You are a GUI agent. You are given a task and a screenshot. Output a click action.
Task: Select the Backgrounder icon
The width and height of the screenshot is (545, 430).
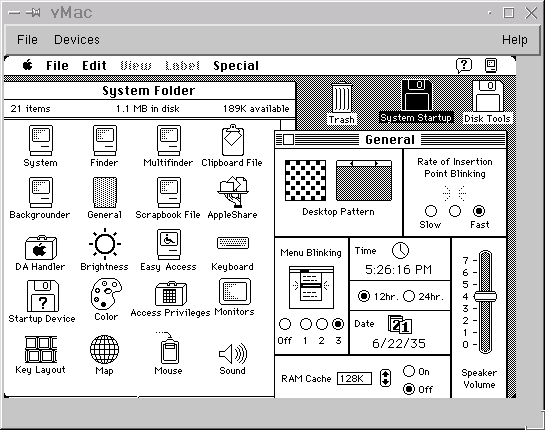point(41,193)
